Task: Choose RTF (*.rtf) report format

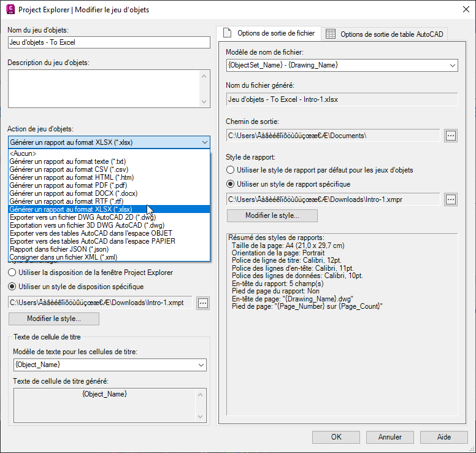Action: (x=109, y=201)
